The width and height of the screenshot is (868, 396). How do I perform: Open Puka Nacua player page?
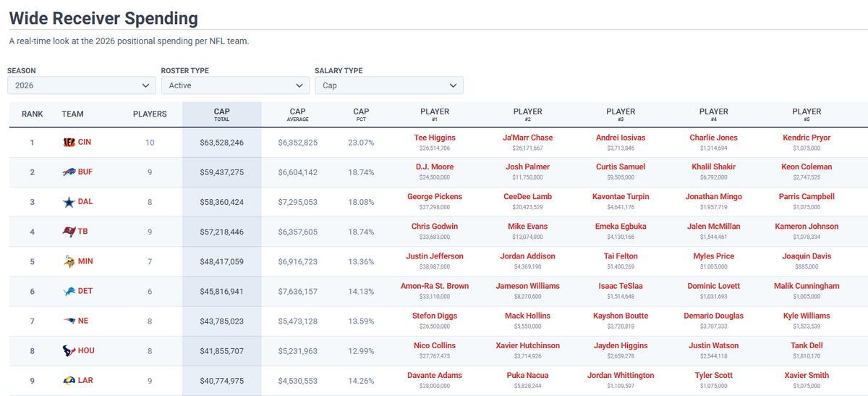click(x=528, y=375)
